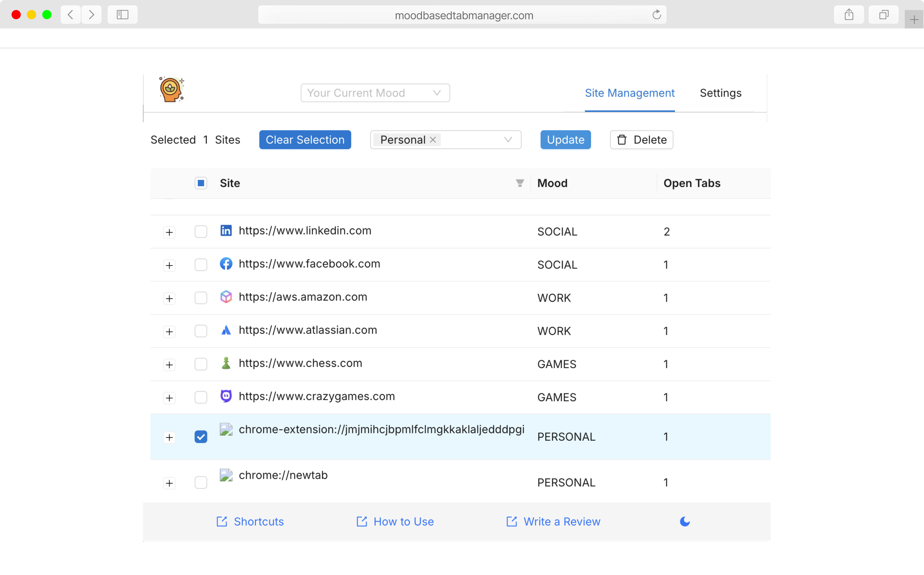Click the Mood column header
This screenshot has width=924, height=575.
tap(552, 183)
